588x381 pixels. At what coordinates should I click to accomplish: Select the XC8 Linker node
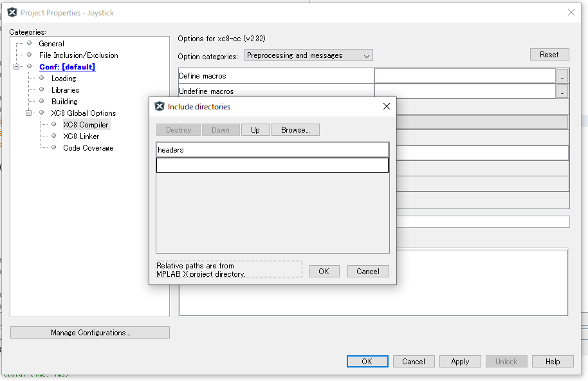pos(81,136)
